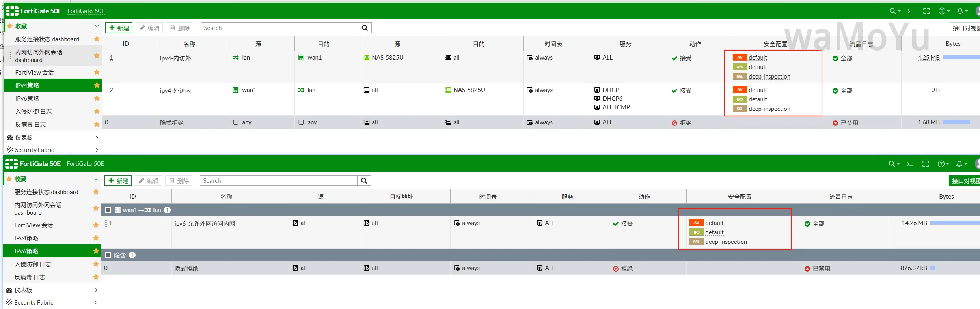The height and width of the screenshot is (309, 980).
Task: Toggle favorite star for IPv6策略 in IPv6 window
Action: [x=96, y=251]
